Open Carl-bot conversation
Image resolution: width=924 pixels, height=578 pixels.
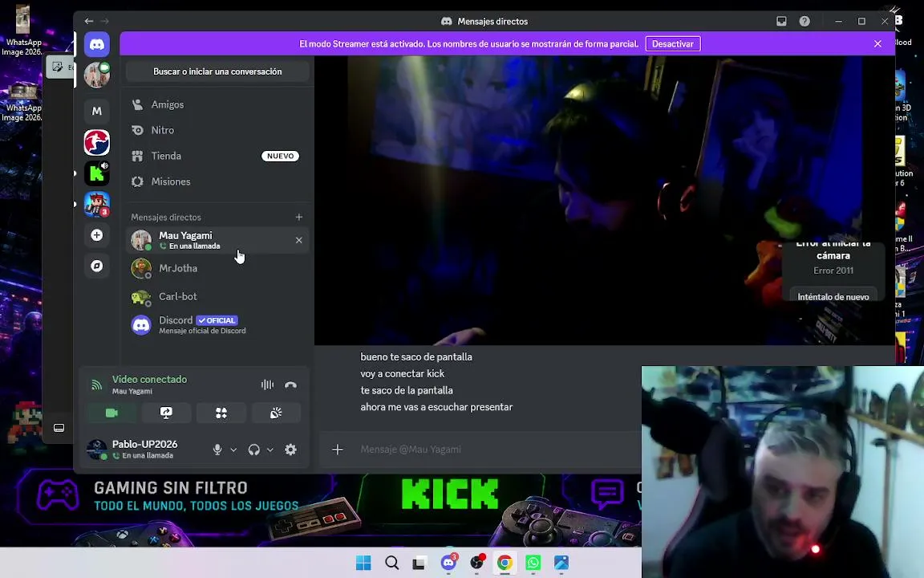coord(217,297)
